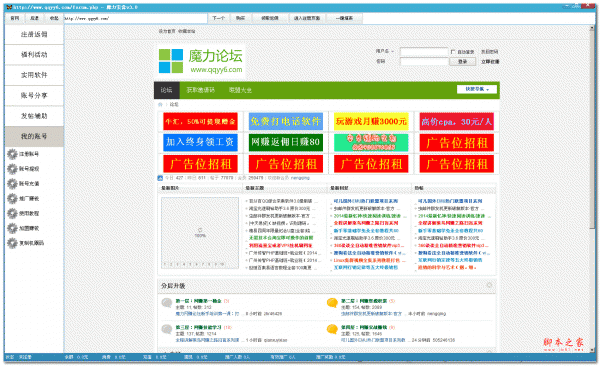600x366 pixels.
Task: Open 账号充值 gear item in sidebar
Action: point(23,184)
